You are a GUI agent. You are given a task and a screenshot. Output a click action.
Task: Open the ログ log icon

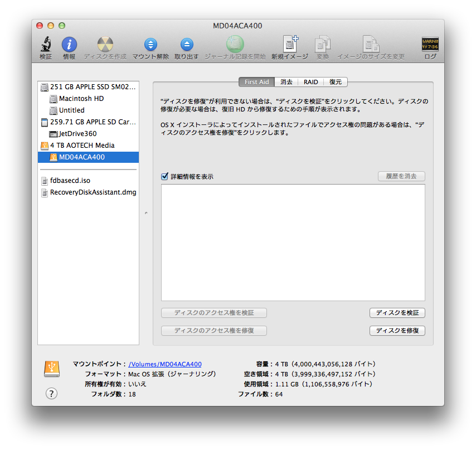(x=430, y=45)
